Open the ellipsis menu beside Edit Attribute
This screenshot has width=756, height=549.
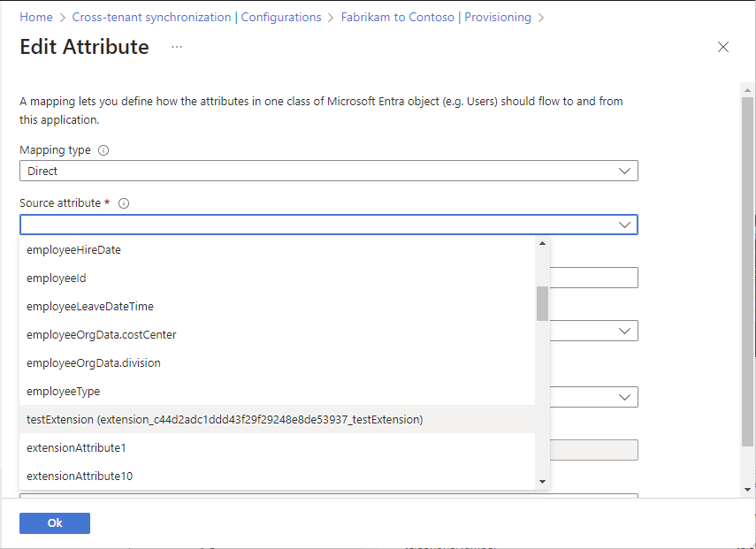177,47
